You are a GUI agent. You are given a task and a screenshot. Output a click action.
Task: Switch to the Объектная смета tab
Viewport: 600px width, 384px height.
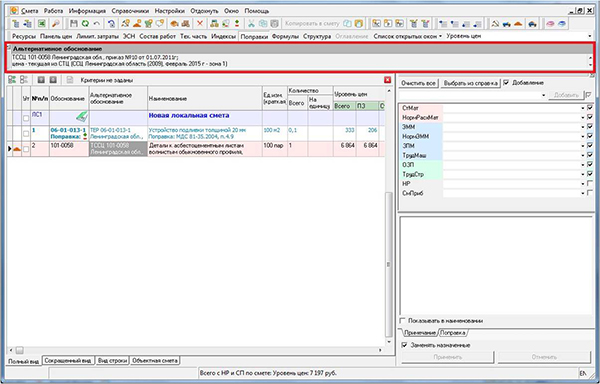[155, 361]
